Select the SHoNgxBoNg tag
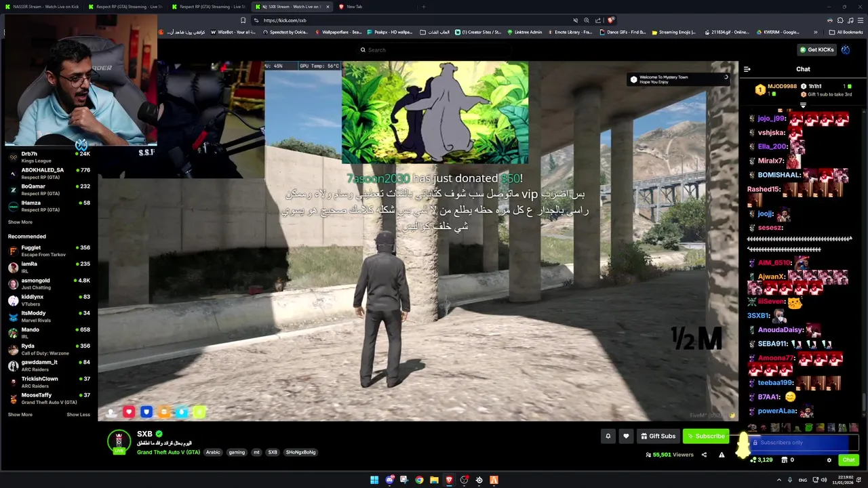 click(x=300, y=452)
